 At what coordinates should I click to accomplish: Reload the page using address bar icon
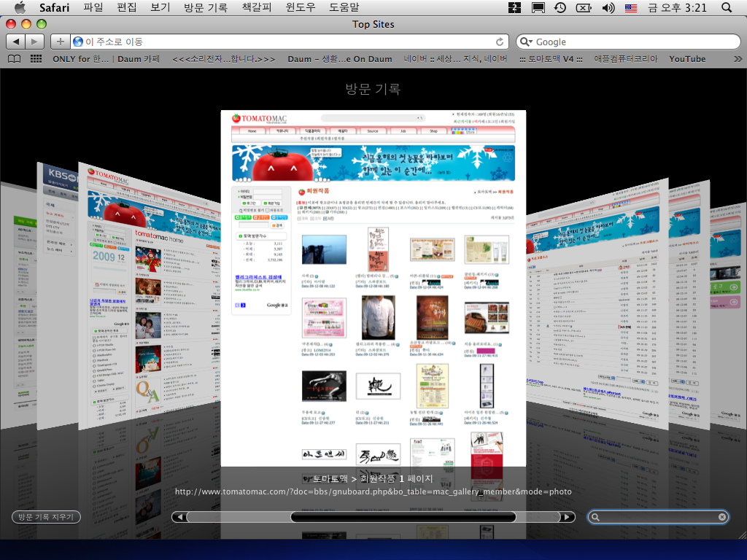500,42
